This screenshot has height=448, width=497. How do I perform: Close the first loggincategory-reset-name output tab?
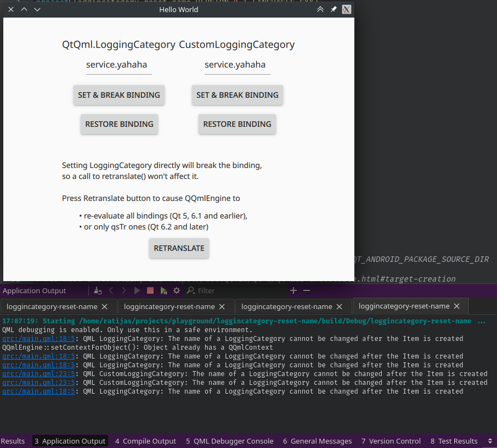tap(105, 306)
